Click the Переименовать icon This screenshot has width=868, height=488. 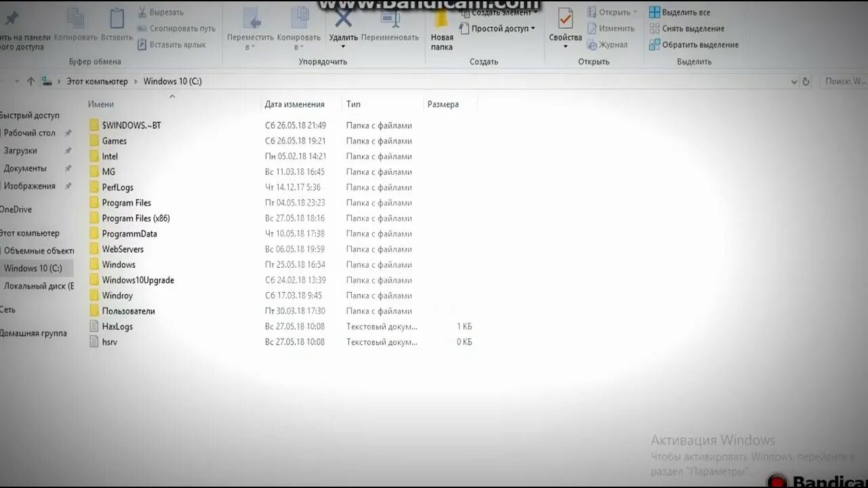[x=390, y=19]
